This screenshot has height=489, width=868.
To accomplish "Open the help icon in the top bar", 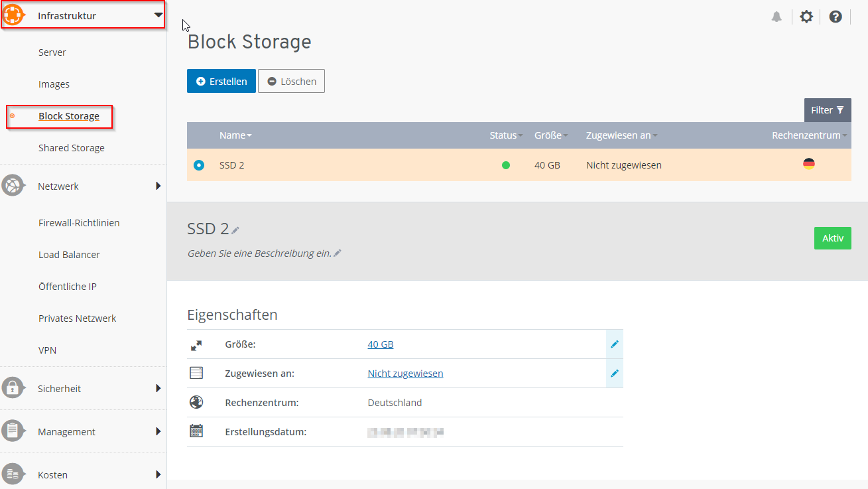I will [835, 16].
